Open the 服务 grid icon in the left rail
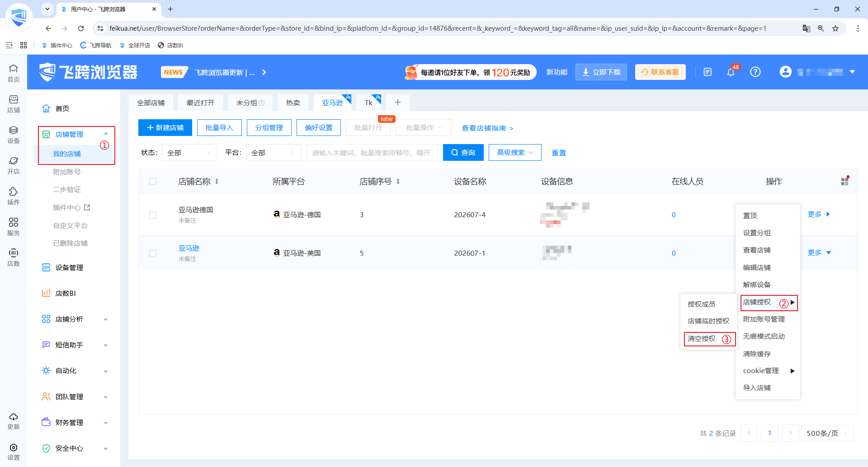868x467 pixels. [14, 227]
